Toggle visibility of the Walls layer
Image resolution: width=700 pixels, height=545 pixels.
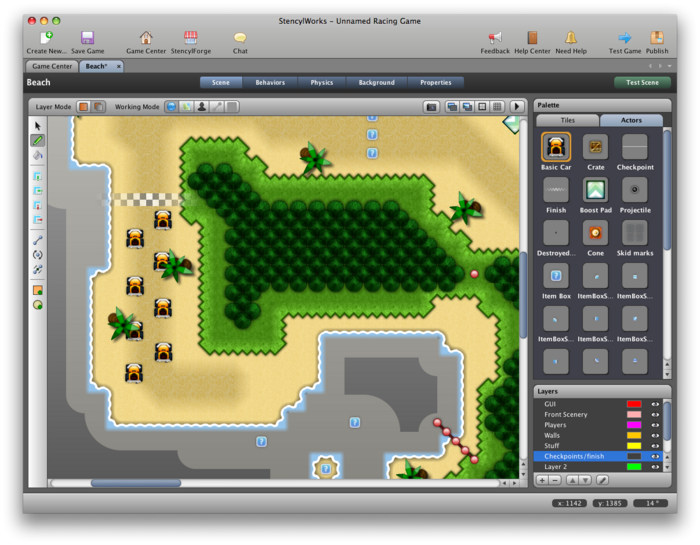coord(655,436)
